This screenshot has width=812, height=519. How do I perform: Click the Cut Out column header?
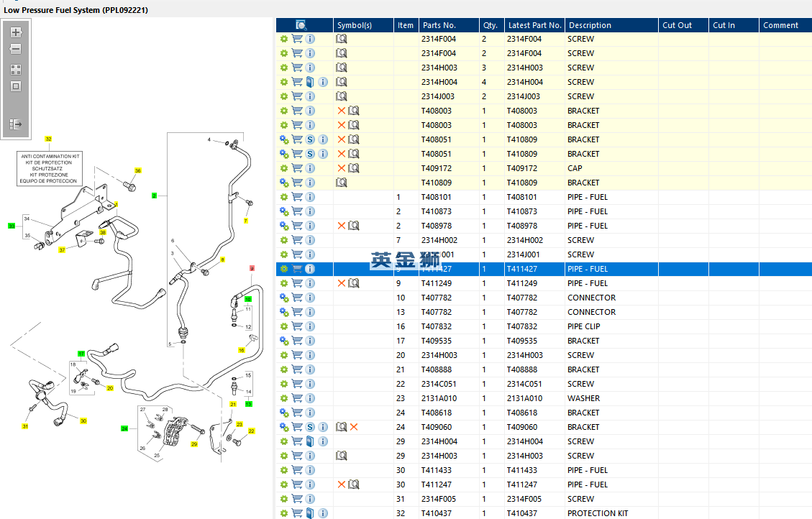[683, 25]
